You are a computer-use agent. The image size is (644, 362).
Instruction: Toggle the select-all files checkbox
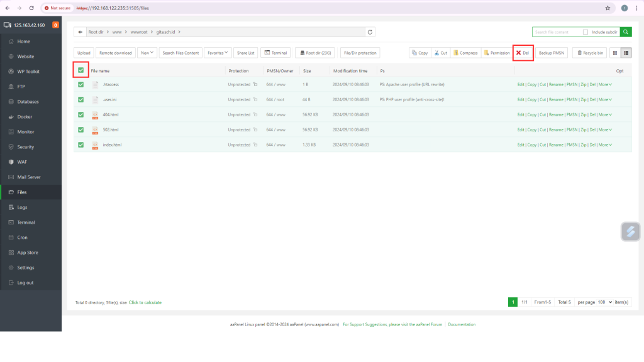point(80,70)
